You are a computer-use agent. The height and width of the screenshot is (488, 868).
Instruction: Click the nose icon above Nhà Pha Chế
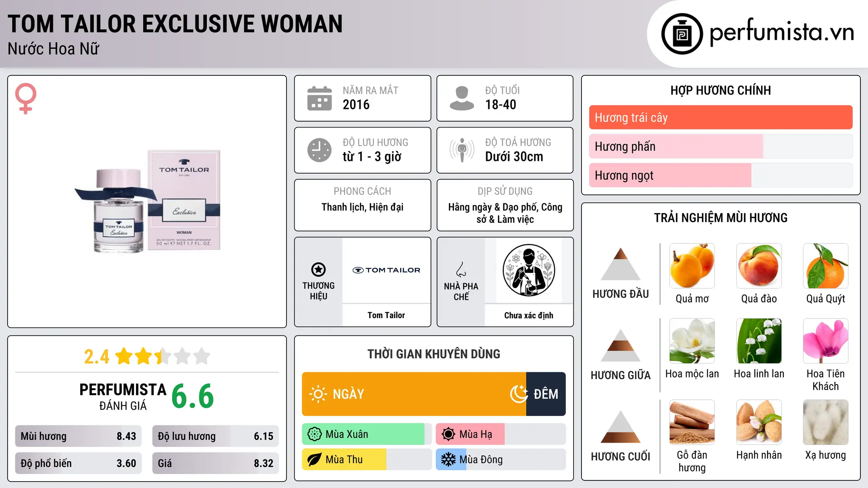pyautogui.click(x=461, y=269)
